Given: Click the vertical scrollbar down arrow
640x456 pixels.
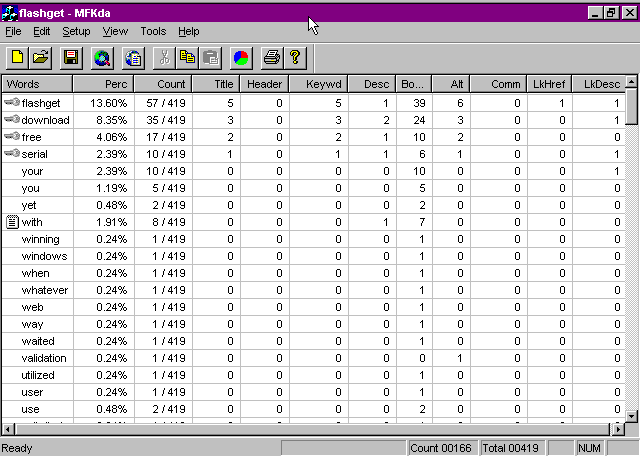Looking at the screenshot, I should click(x=631, y=416).
